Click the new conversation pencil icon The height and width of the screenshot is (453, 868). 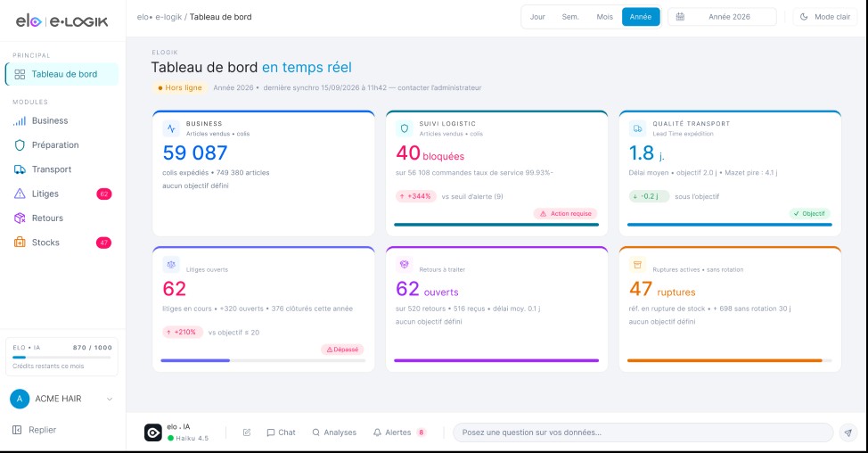(247, 432)
